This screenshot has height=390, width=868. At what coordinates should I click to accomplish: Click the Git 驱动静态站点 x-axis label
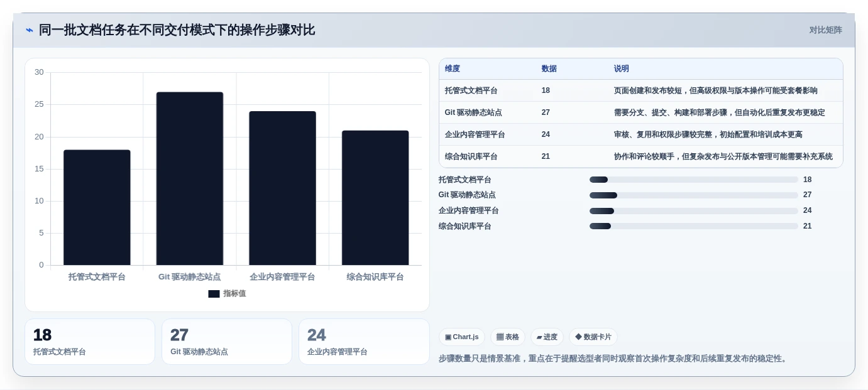coord(190,277)
